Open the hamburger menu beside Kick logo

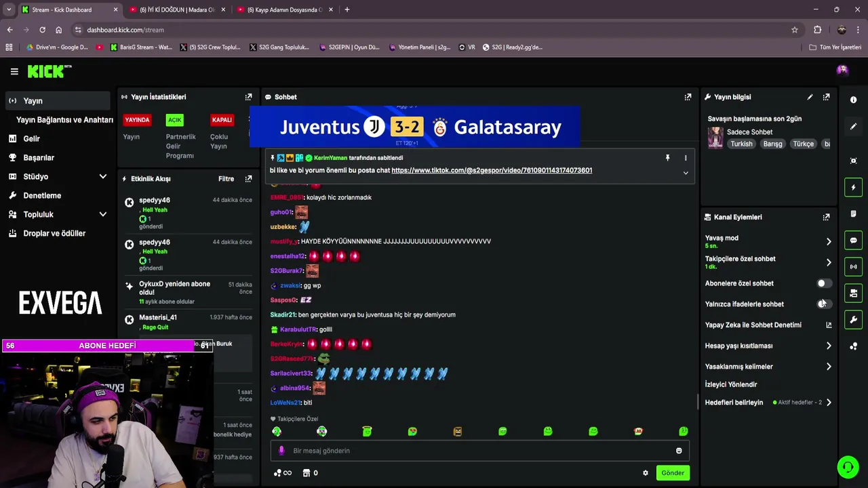14,71
